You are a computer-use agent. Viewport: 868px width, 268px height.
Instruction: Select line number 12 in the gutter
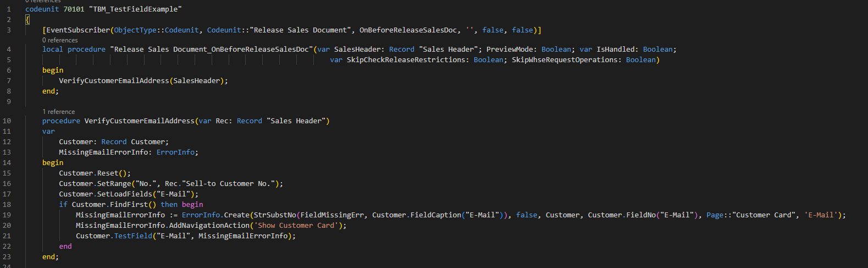(7, 142)
